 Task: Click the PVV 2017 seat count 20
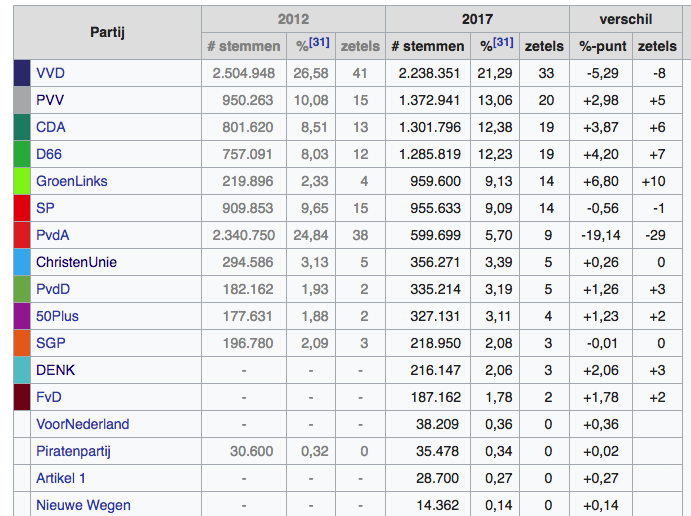pos(546,100)
